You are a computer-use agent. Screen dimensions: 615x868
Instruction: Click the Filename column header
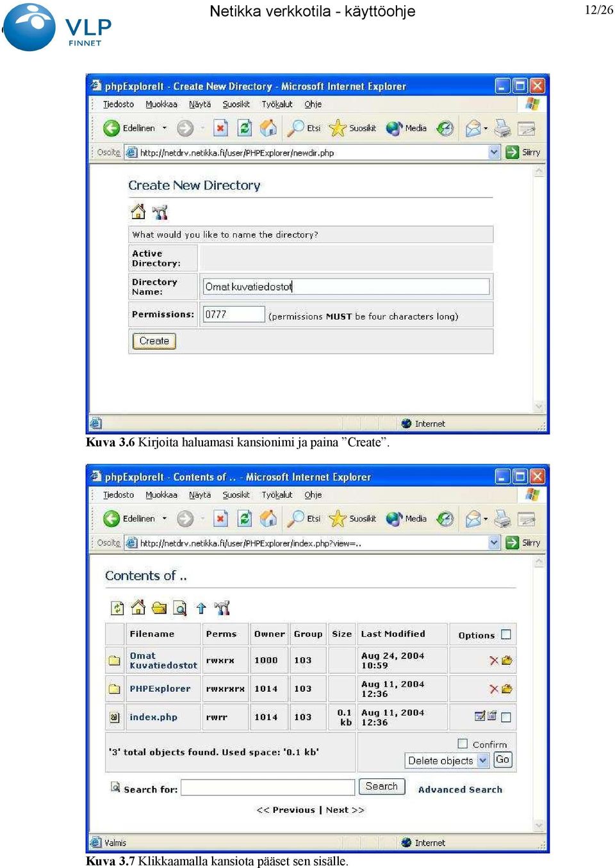152,634
